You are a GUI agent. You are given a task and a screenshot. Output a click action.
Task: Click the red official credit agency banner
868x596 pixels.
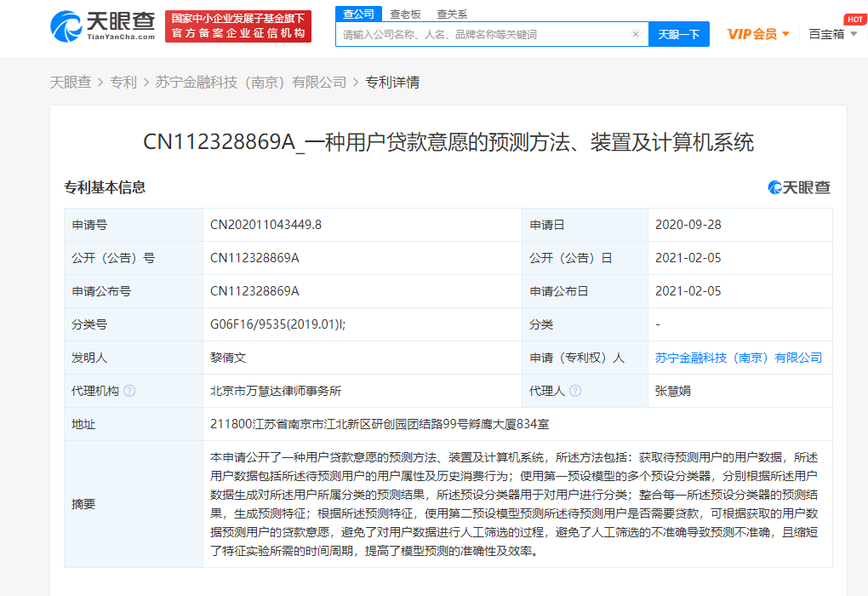237,26
